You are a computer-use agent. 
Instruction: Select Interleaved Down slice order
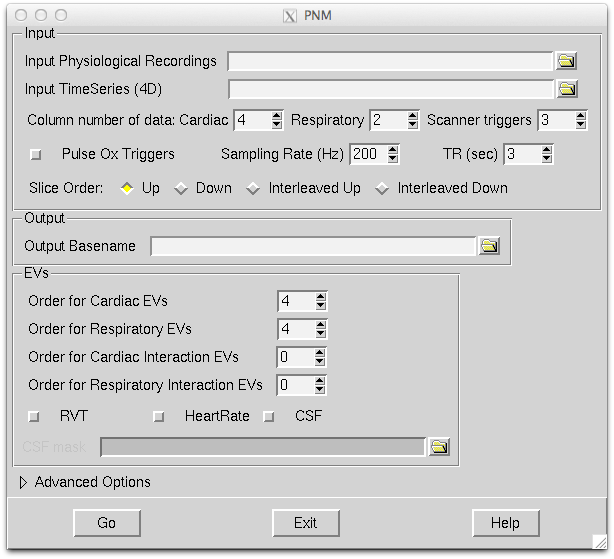pos(382,188)
